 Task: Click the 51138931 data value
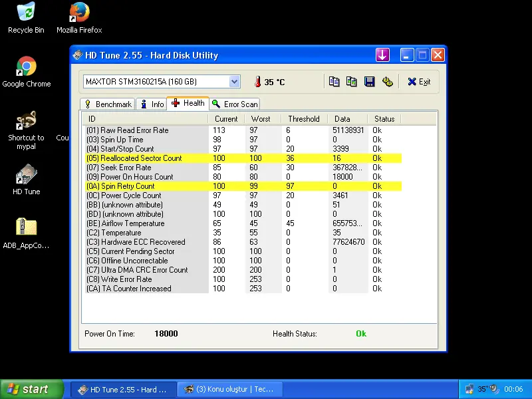(348, 130)
